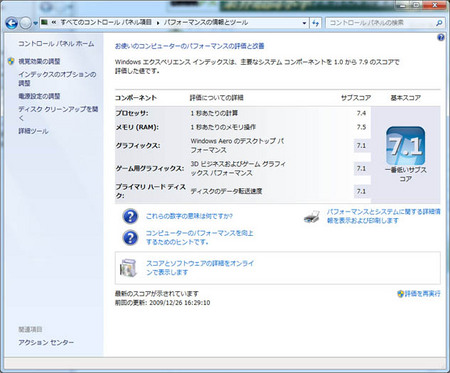The image size is (450, 373).
Task: Click the 7.1 base score badge
Action: coord(405,145)
